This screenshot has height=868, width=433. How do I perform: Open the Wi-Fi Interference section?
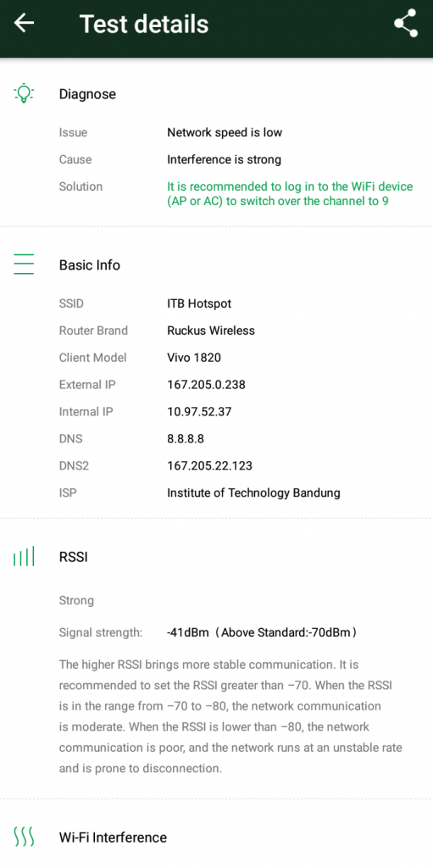click(x=113, y=837)
